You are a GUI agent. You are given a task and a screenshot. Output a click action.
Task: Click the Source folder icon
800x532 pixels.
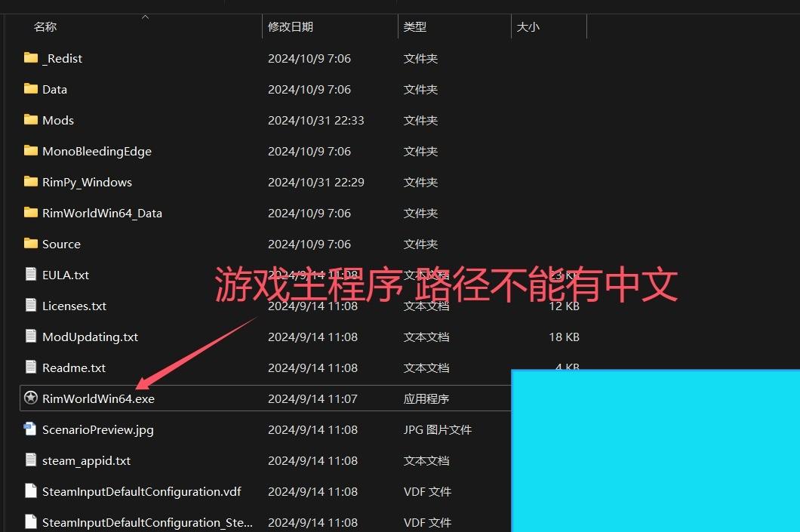point(31,243)
